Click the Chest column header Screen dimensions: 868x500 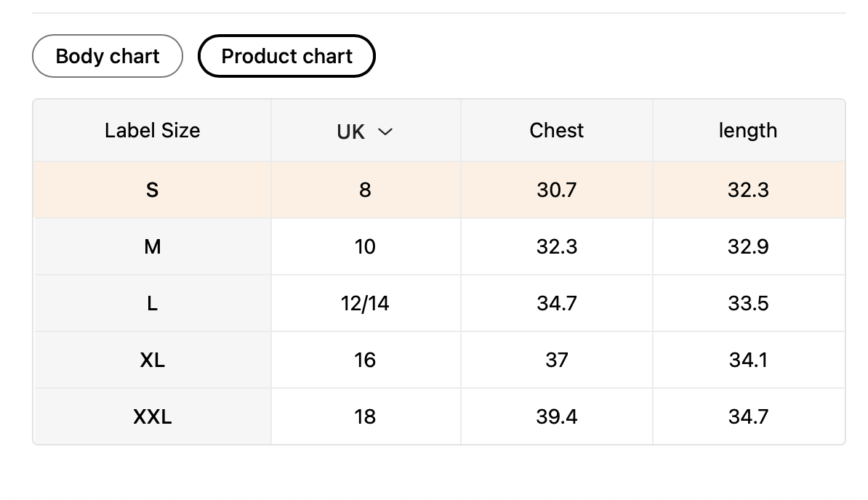tap(556, 131)
